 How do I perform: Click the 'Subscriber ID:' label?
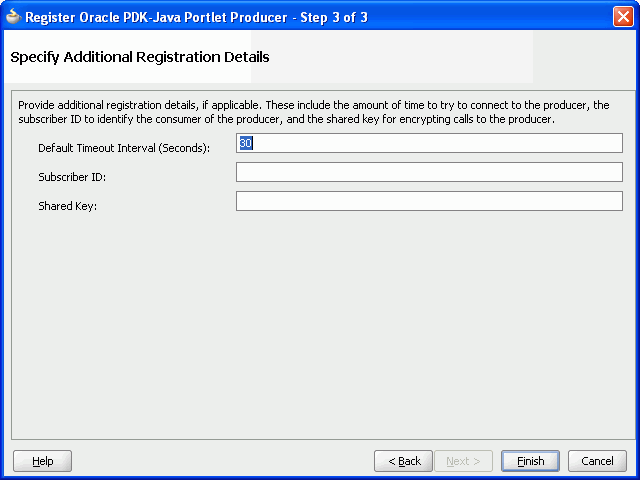pos(72,177)
